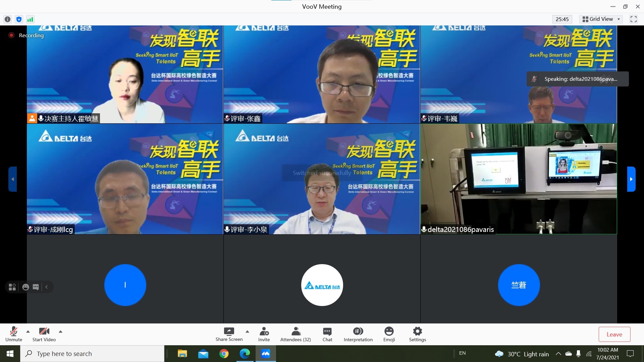Viewport: 644px width, 362px height.
Task: Expand Share Screen options arrow
Action: pyautogui.click(x=247, y=331)
